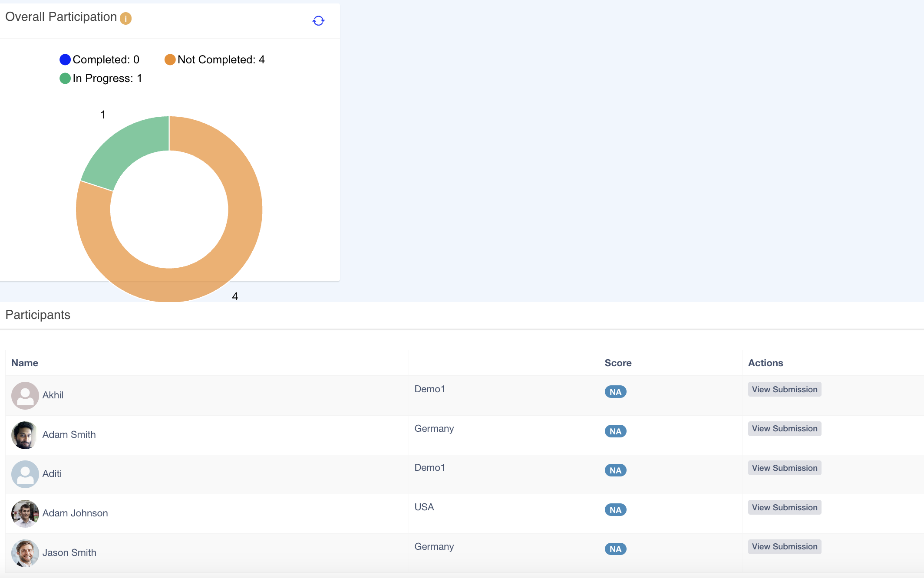Image resolution: width=924 pixels, height=578 pixels.
Task: Click the Score column header
Action: pyautogui.click(x=618, y=363)
